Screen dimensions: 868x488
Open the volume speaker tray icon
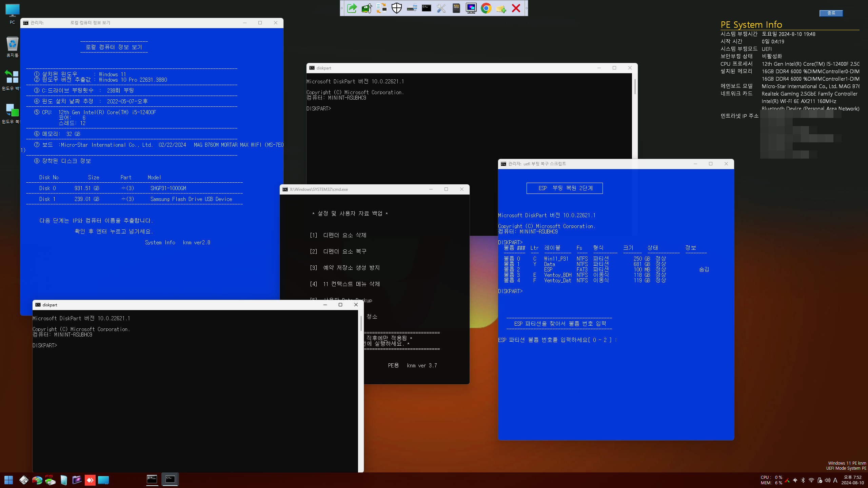pos(828,480)
